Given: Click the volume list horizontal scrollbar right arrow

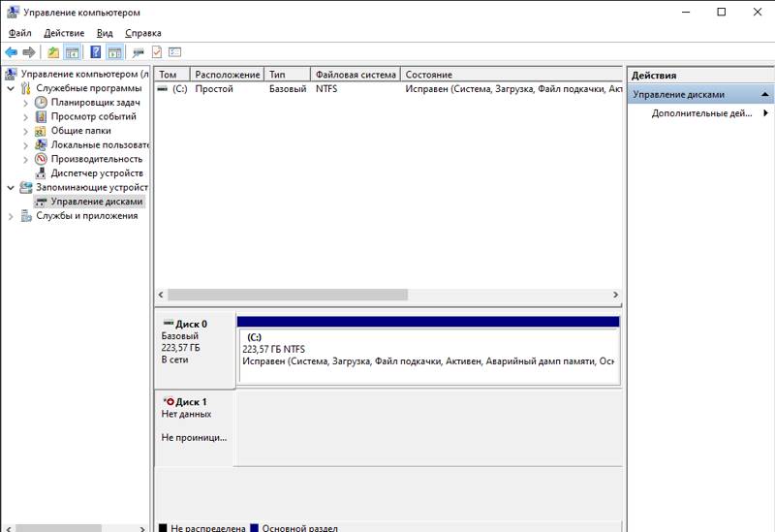Looking at the screenshot, I should point(615,295).
